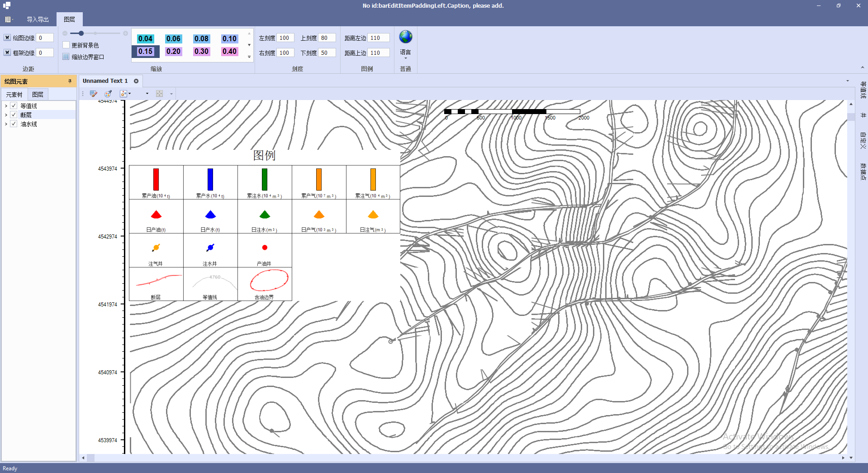This screenshot has width=868, height=473.
Task: Open the shapes style dropdown arrow
Action: pyautogui.click(x=129, y=94)
